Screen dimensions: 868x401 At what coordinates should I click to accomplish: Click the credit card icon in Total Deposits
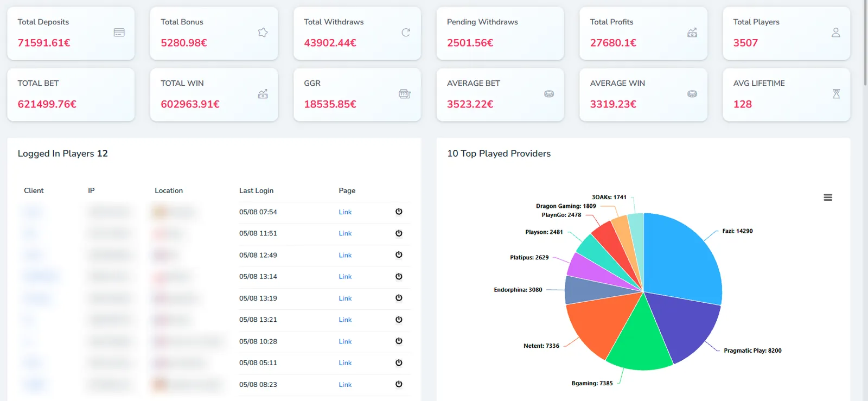119,33
